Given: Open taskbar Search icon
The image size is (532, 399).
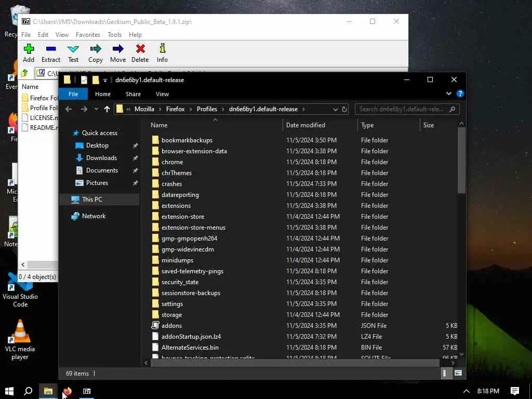Looking at the screenshot, I should pyautogui.click(x=28, y=391).
